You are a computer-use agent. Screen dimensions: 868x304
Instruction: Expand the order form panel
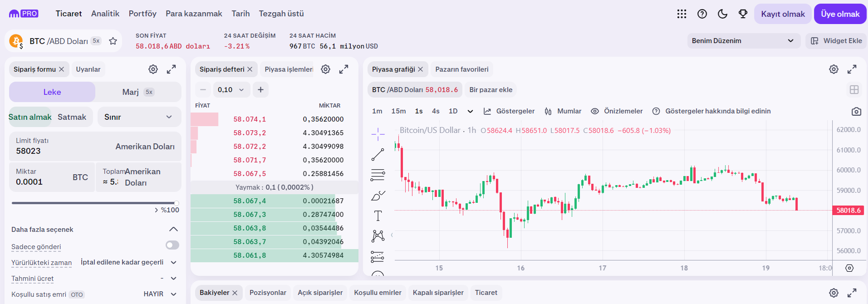tap(171, 69)
